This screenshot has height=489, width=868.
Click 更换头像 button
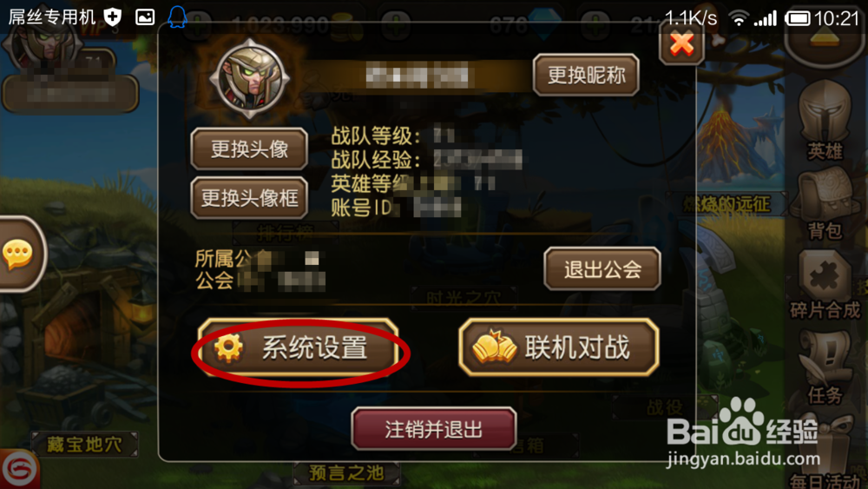click(x=249, y=149)
